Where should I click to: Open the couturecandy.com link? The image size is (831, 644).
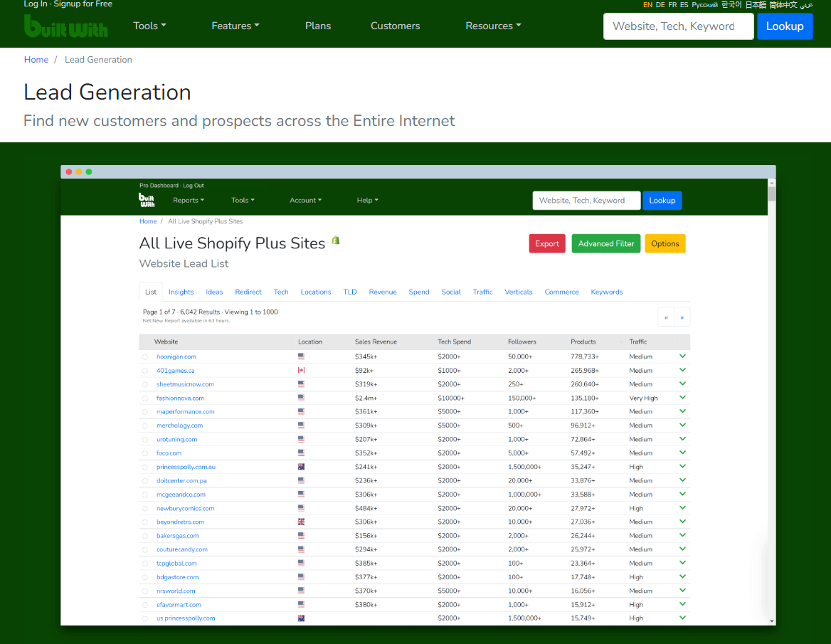pos(182,549)
